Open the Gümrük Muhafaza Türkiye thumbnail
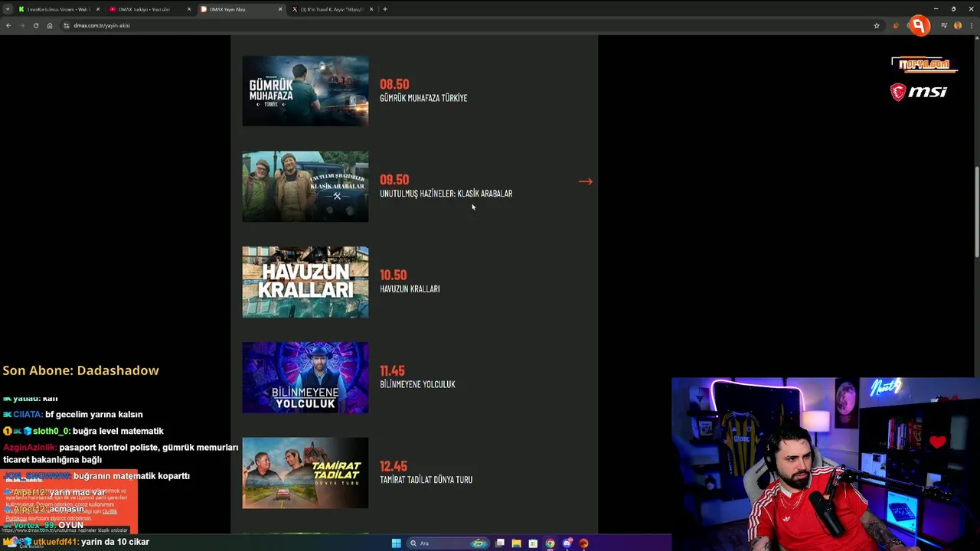Screen dimensions: 980x551 305,90
